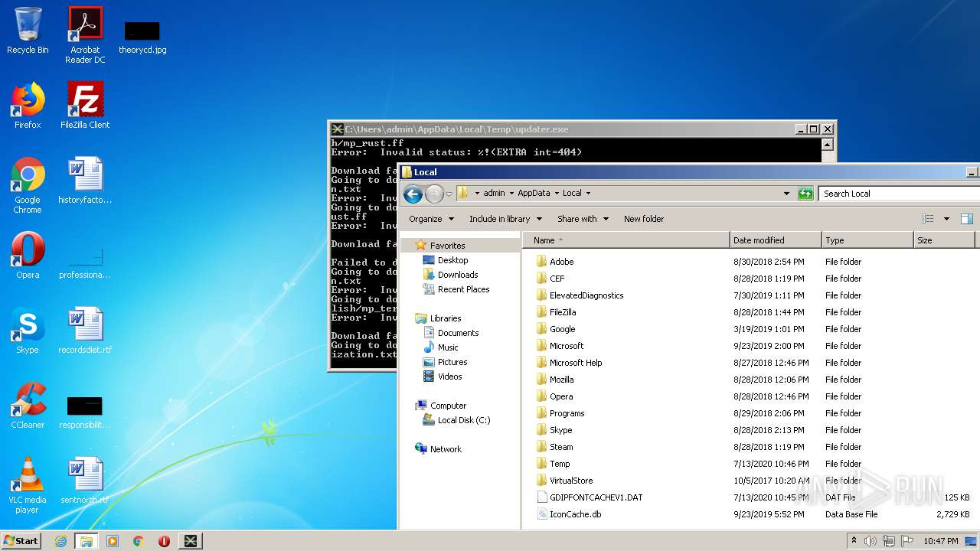Open the Organize dropdown menu

tap(431, 219)
